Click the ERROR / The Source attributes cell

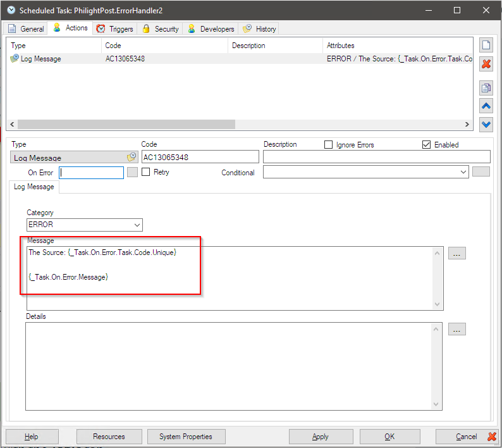click(399, 59)
